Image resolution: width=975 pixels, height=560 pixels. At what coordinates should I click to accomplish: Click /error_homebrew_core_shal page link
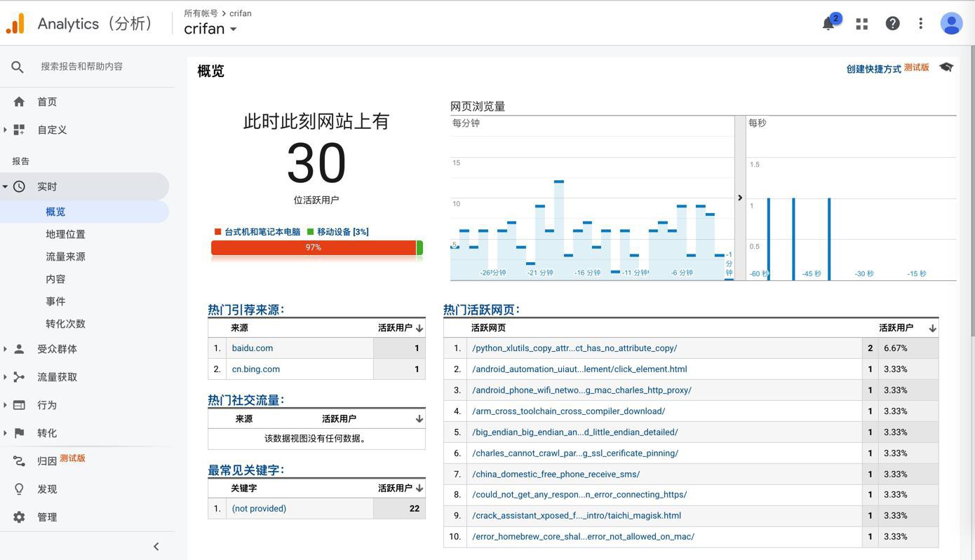pos(583,537)
